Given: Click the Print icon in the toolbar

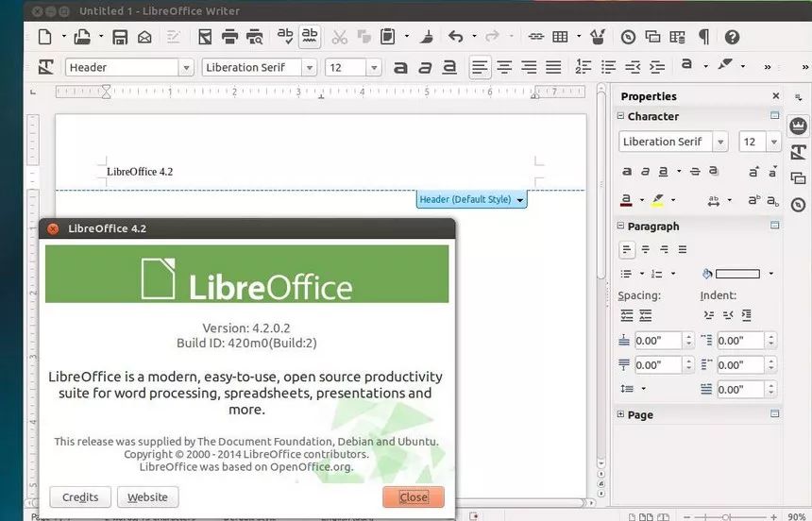Looking at the screenshot, I should point(228,38).
